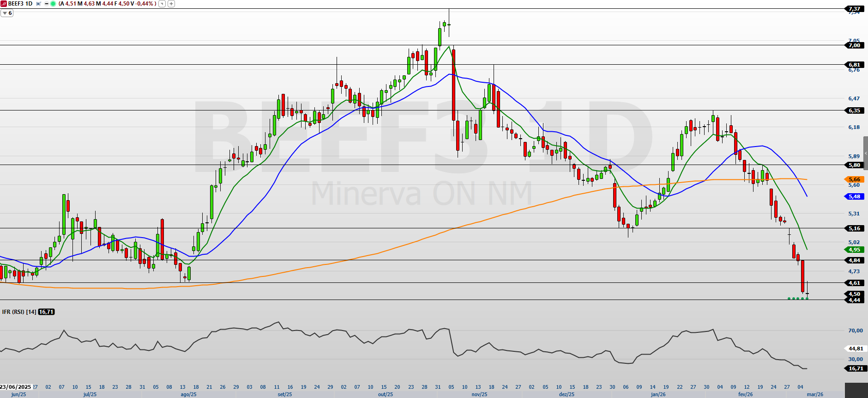Click the green 4,95 moving average price tag

[854, 250]
